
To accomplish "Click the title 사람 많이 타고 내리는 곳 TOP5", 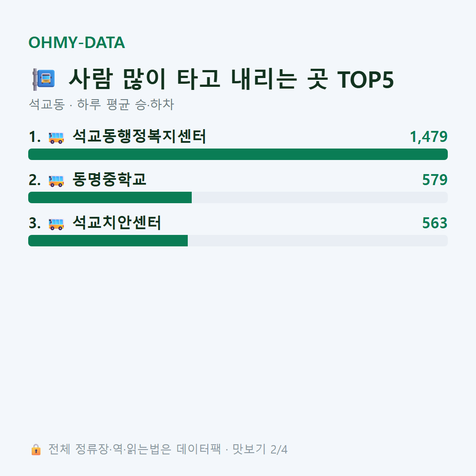I will 231,79.
